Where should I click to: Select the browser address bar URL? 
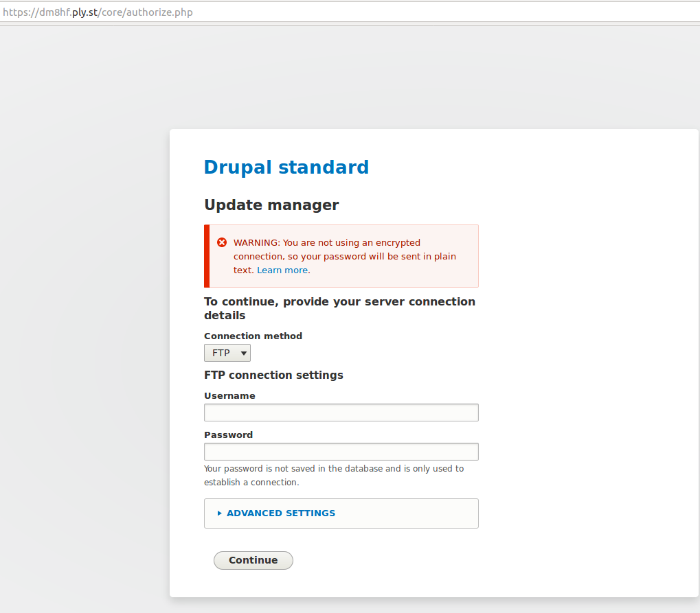coord(98,12)
